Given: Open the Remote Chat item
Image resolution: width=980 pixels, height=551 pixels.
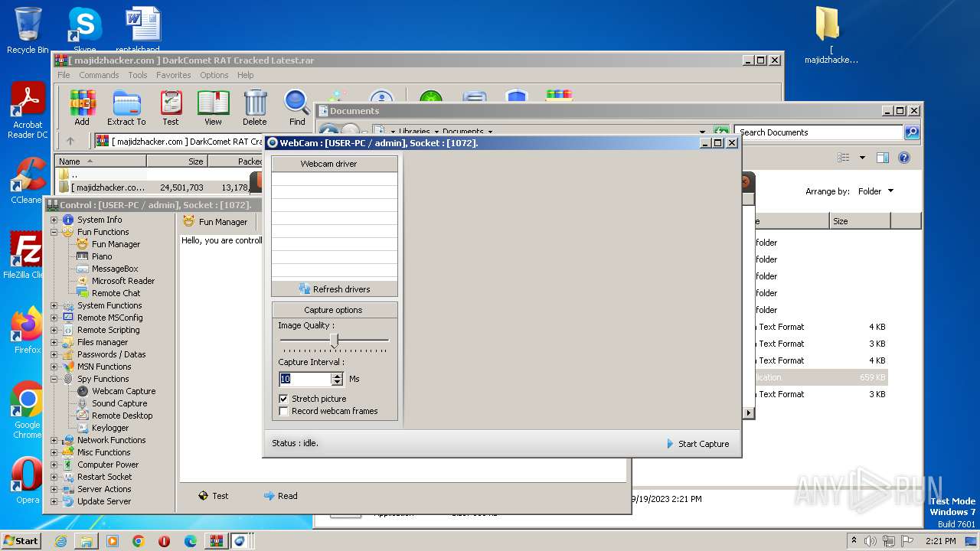Looking at the screenshot, I should pyautogui.click(x=116, y=293).
